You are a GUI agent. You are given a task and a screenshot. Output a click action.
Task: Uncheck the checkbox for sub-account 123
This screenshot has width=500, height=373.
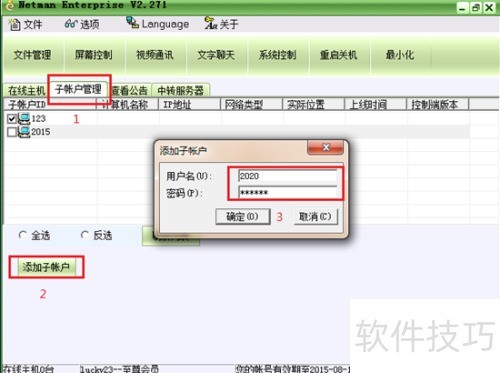click(x=12, y=118)
